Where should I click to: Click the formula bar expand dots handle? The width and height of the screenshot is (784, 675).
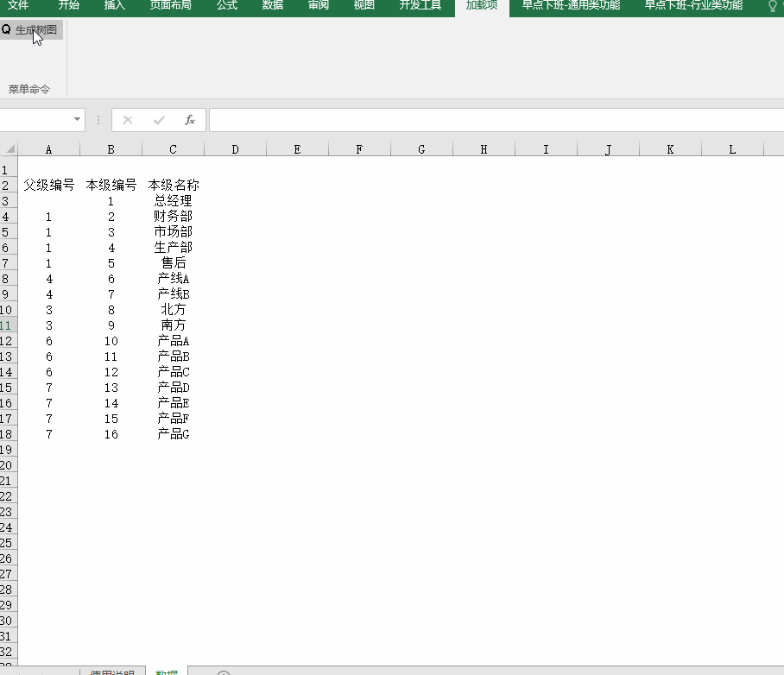point(98,120)
